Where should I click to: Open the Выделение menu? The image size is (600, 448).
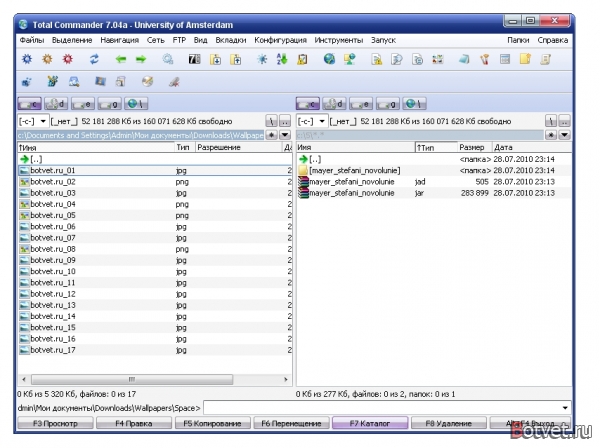point(72,40)
